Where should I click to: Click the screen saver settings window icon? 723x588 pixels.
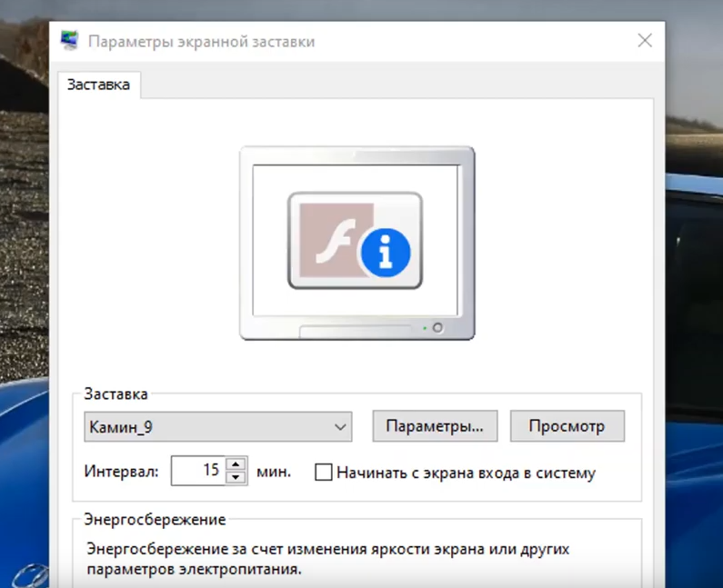69,41
